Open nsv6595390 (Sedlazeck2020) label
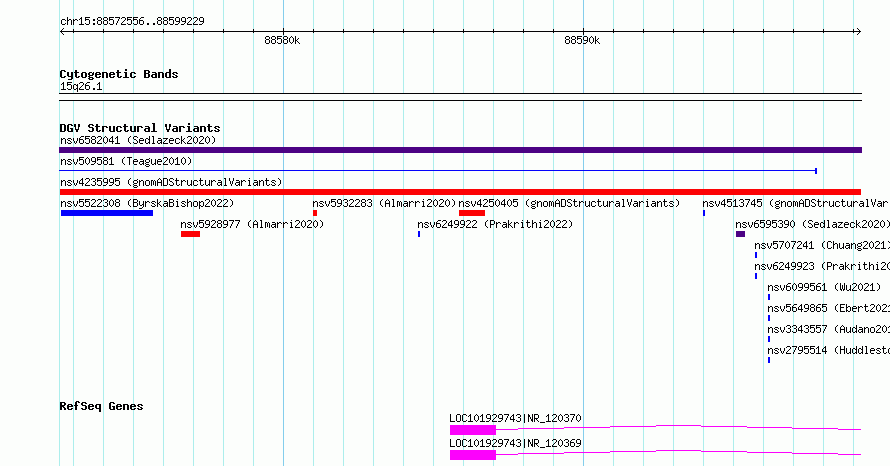This screenshot has height=466, width=890. coord(812,224)
